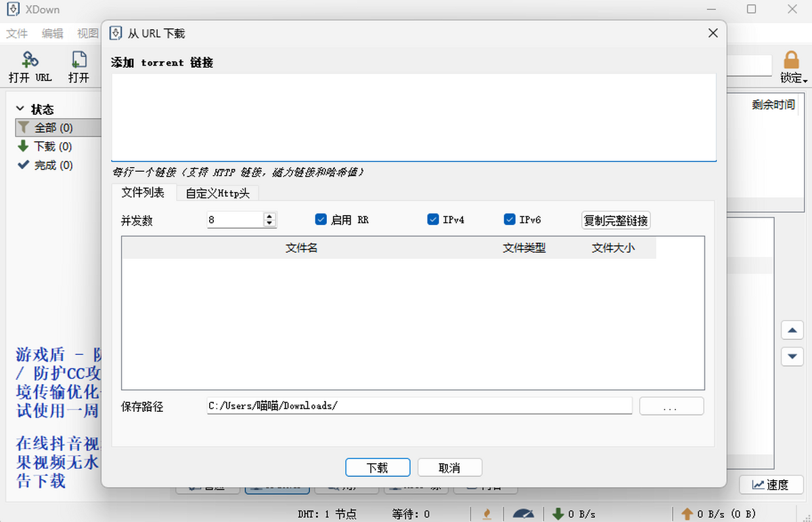Click the XDown logo icon in dialog title
This screenshot has height=522, width=812.
(x=116, y=33)
